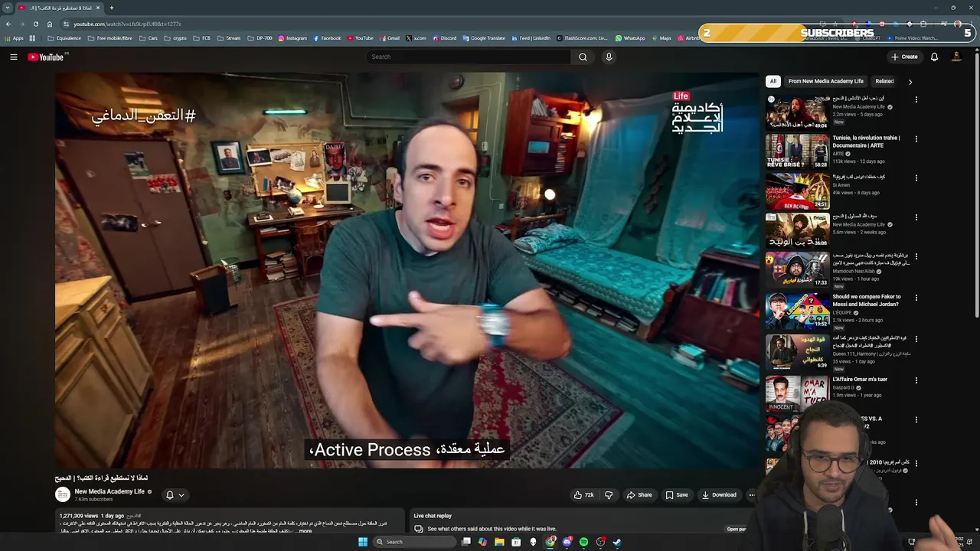This screenshot has height=551, width=980.
Task: Open Spotify from the taskbar
Action: click(x=583, y=542)
